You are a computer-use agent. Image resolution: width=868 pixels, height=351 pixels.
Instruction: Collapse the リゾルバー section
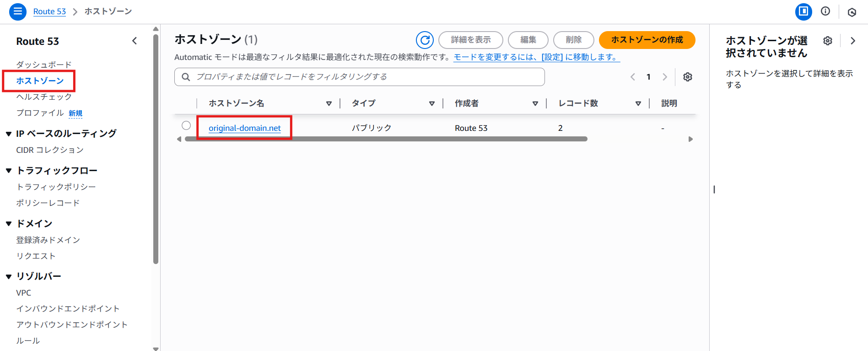(9, 276)
